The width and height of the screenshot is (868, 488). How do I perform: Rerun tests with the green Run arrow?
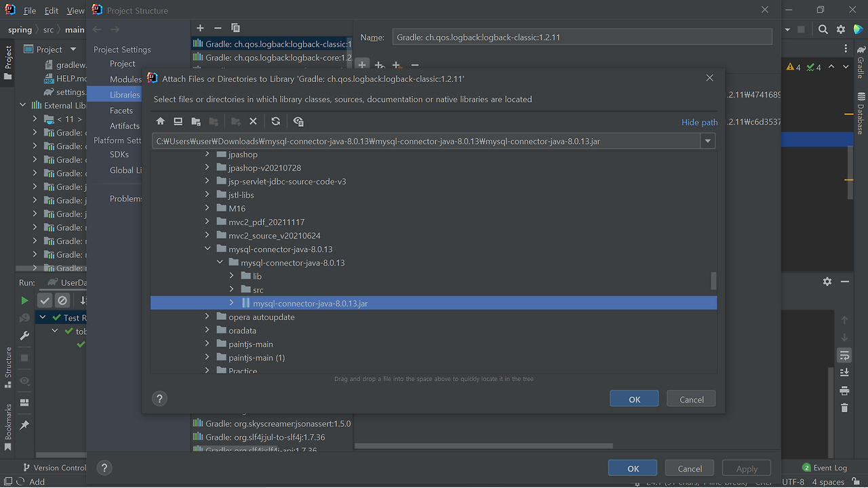24,300
